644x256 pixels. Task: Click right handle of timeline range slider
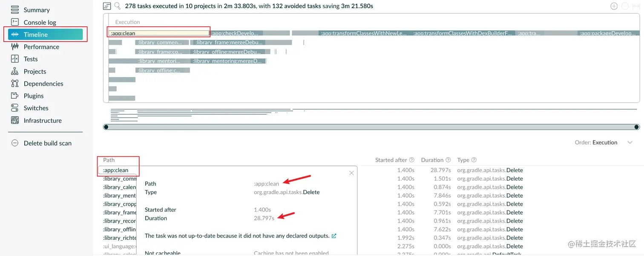pyautogui.click(x=637, y=127)
